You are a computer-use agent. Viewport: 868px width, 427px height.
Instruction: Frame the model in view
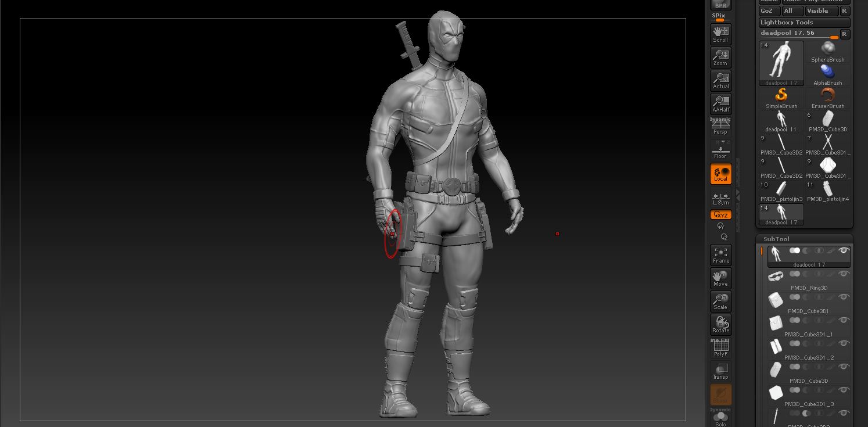tap(720, 255)
